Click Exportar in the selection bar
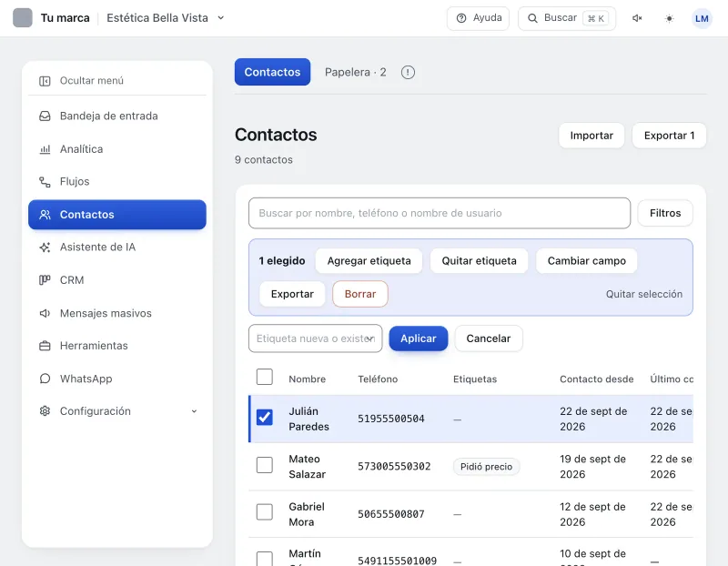The image size is (728, 566). click(x=292, y=294)
